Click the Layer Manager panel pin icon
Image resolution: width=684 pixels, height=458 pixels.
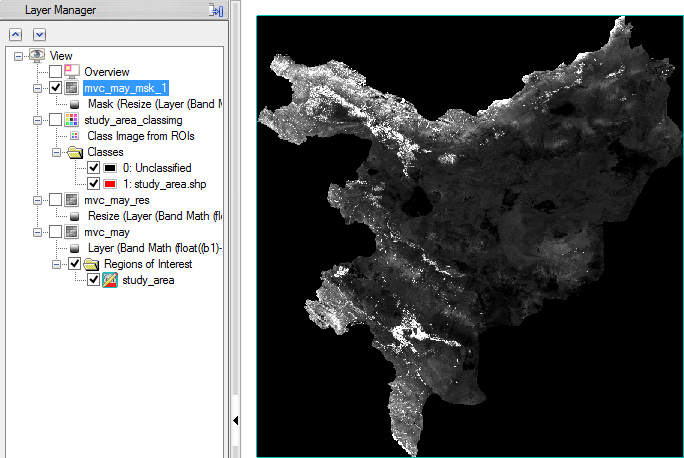[x=215, y=10]
